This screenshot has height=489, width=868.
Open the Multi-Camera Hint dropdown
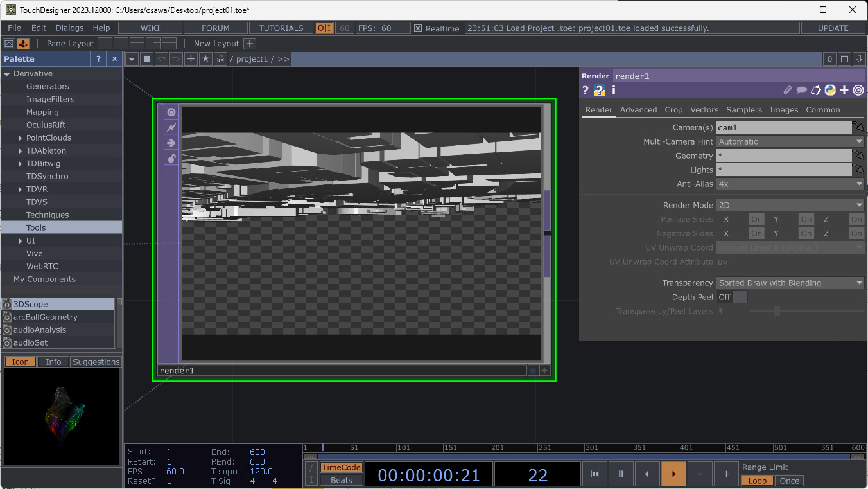pyautogui.click(x=790, y=141)
